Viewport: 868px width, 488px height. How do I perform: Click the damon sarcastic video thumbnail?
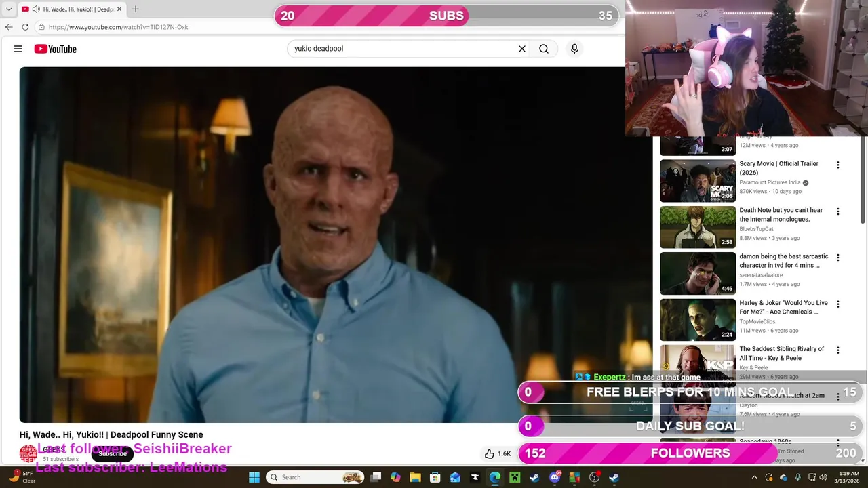[698, 273]
